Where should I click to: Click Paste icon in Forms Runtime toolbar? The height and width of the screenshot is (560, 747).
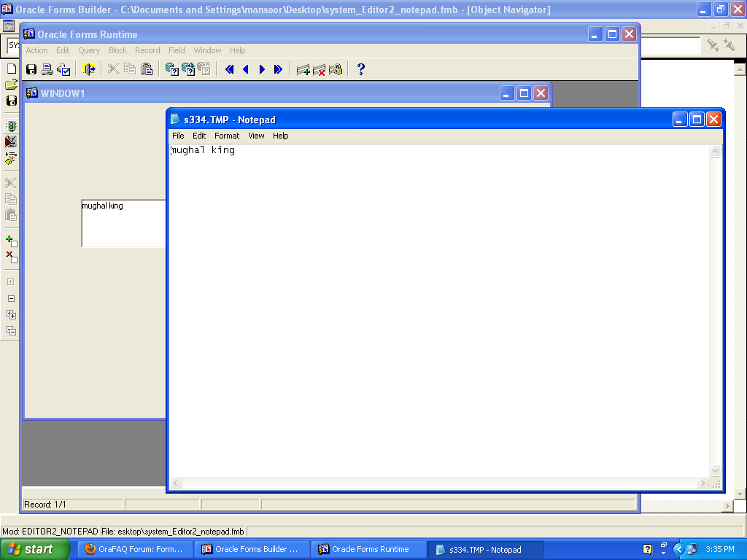[147, 69]
